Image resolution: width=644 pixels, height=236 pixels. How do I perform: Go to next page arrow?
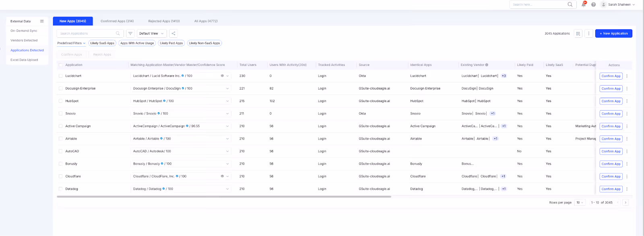point(625,203)
